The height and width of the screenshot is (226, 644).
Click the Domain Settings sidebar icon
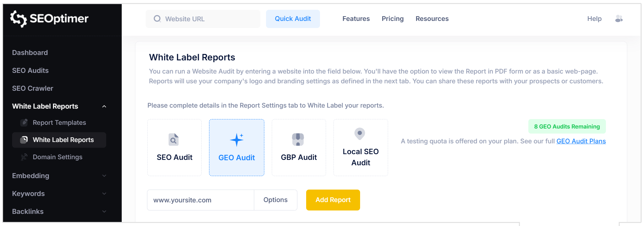coord(24,157)
